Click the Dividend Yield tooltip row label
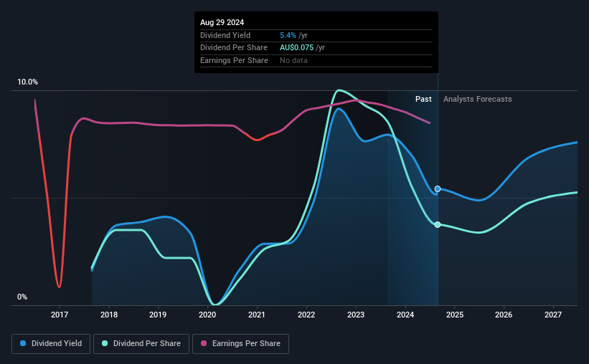This screenshot has width=589, height=364. tap(225, 35)
